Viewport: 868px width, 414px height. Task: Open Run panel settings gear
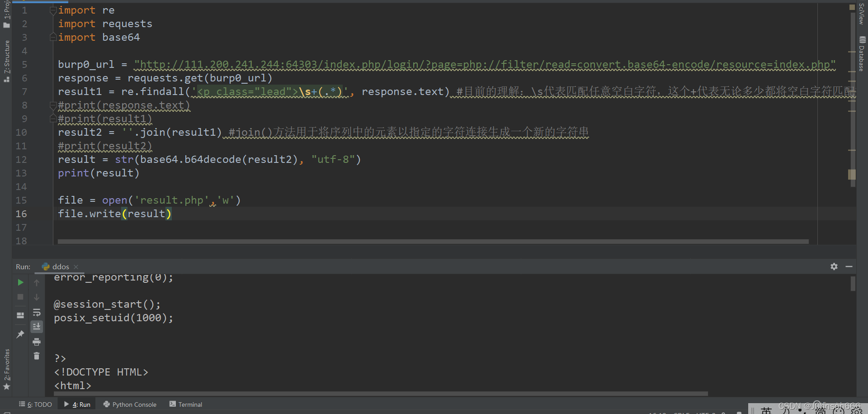click(834, 266)
